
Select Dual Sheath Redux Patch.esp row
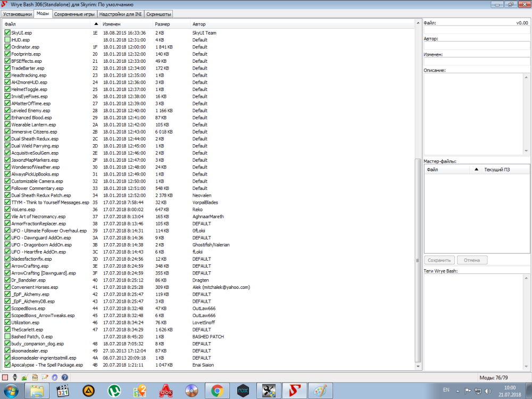point(209,195)
